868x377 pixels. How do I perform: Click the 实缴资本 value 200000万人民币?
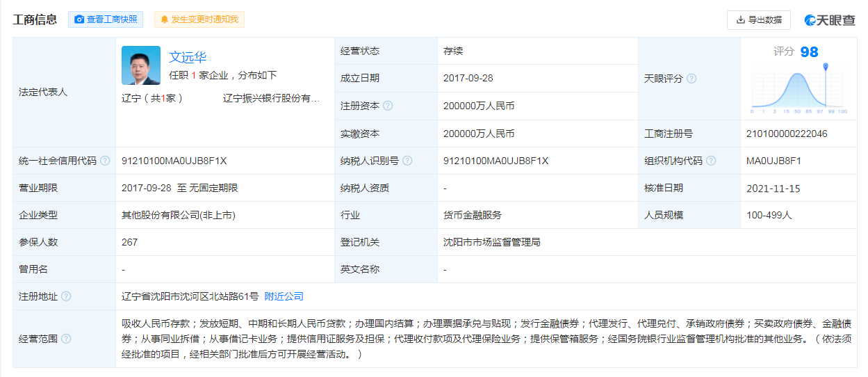tap(479, 134)
